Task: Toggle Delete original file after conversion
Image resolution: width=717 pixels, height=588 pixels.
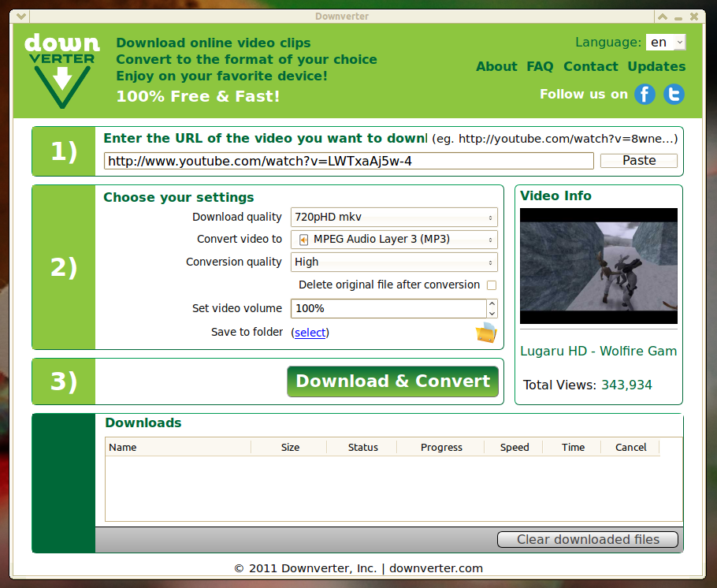Action: (x=492, y=285)
